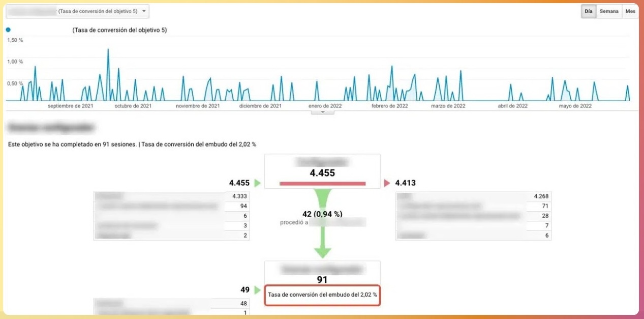Select the entry row with value 94
Screen dimensions: 644x319
[x=171, y=206]
